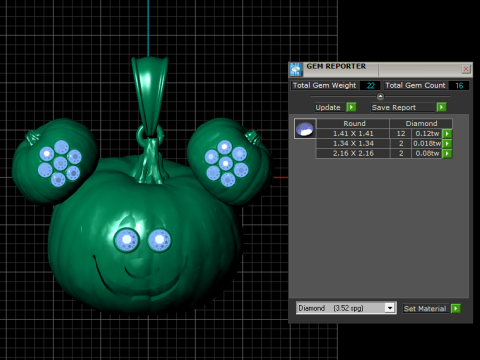Viewport: 480px width, 360px height.
Task: Collapse the panel with the round arrow toggle
Action: coord(380,96)
